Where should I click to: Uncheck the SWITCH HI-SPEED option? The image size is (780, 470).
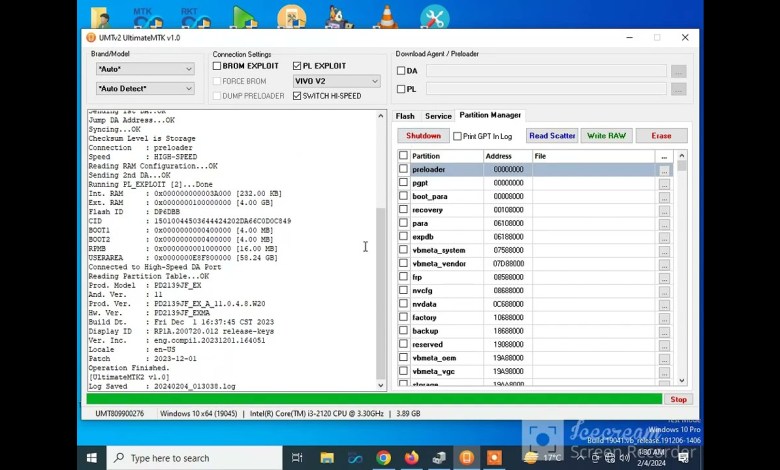pyautogui.click(x=297, y=96)
